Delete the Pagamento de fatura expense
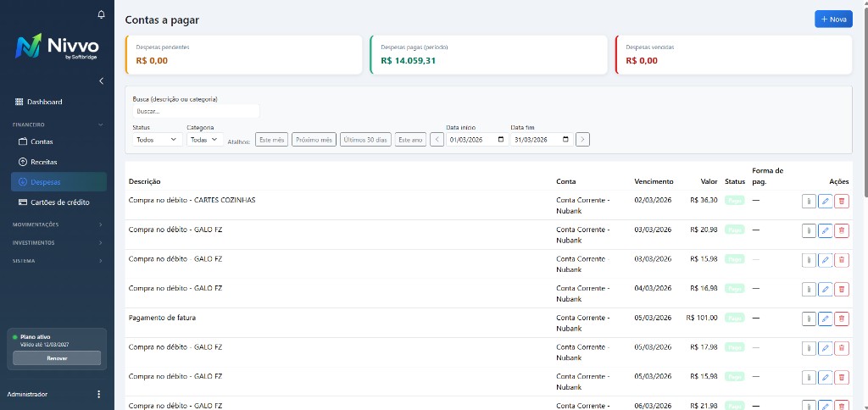The width and height of the screenshot is (868, 410). (x=841, y=319)
